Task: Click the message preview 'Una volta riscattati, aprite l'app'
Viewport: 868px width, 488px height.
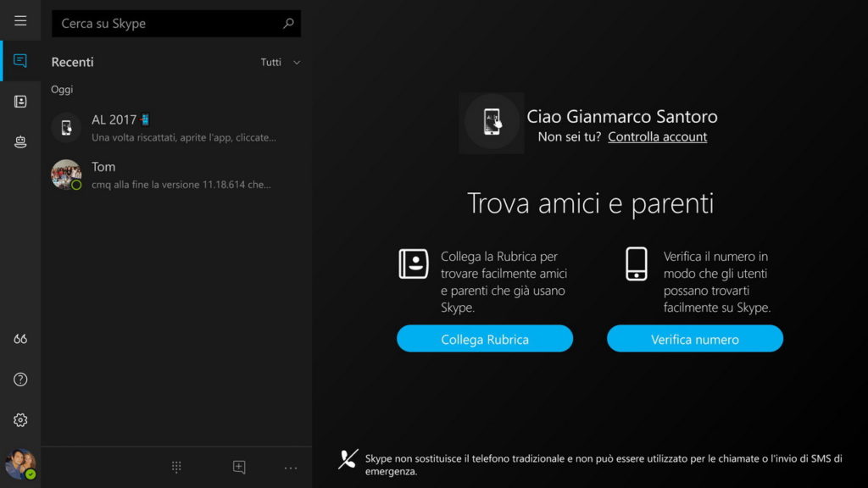Action: [x=184, y=137]
